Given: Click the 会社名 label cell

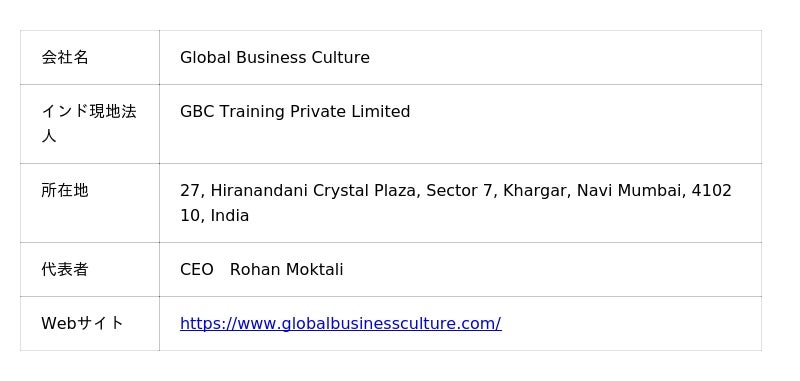Looking at the screenshot, I should (90, 58).
